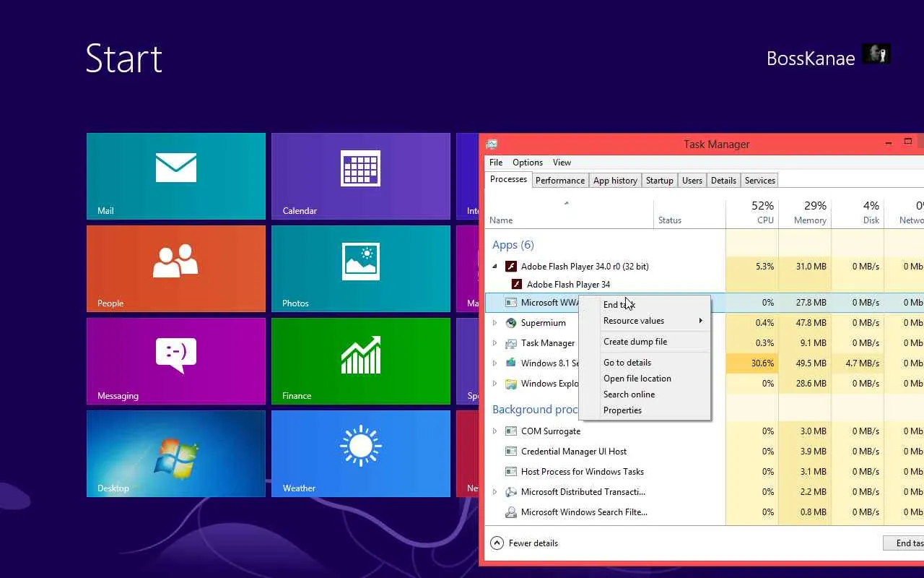Open the Calendar tile

tap(361, 176)
